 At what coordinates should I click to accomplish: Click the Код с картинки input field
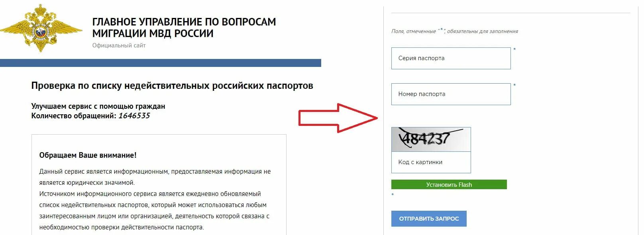coord(431,162)
